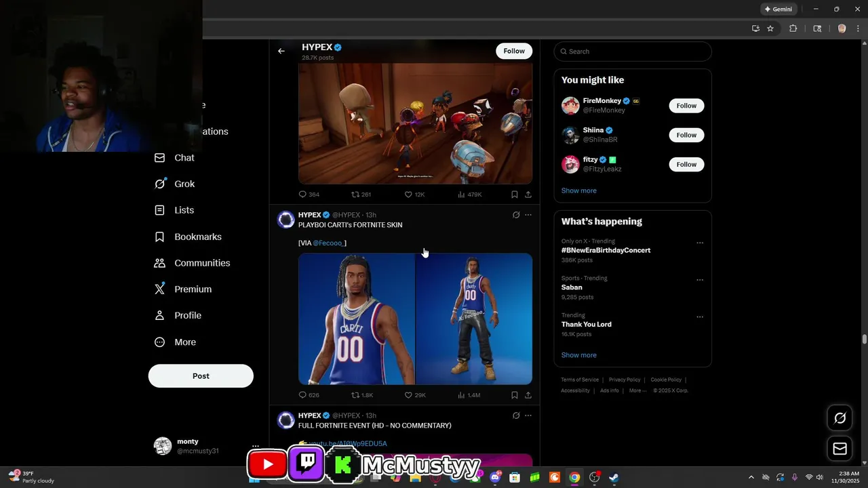Screen dimensions: 868x488
Task: Open more options for the #BNewEraBirthdayConcert trend
Action: point(700,243)
